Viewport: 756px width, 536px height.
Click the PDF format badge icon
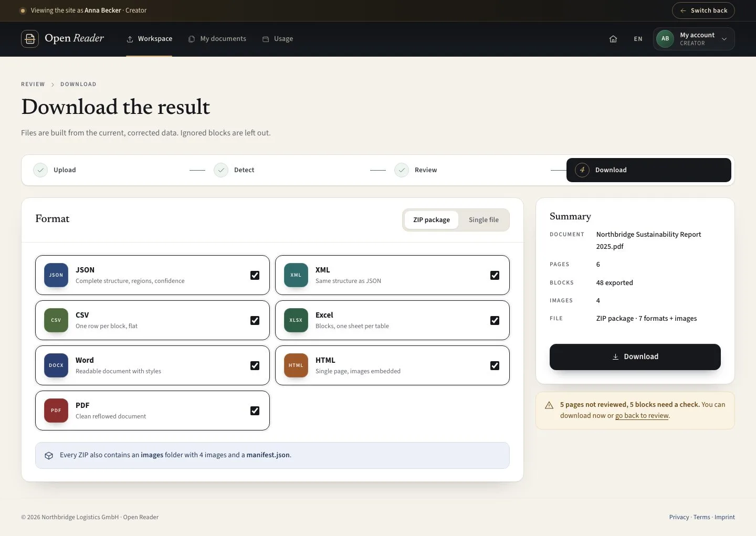56,411
